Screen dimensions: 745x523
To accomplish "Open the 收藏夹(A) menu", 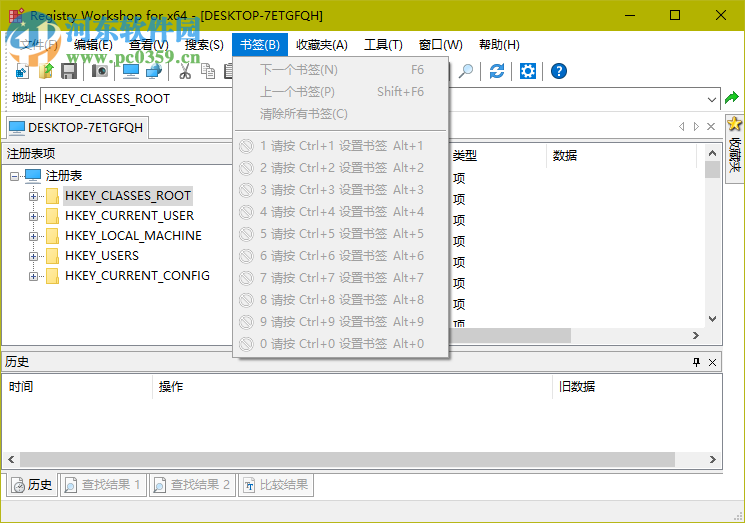I will 322,45.
